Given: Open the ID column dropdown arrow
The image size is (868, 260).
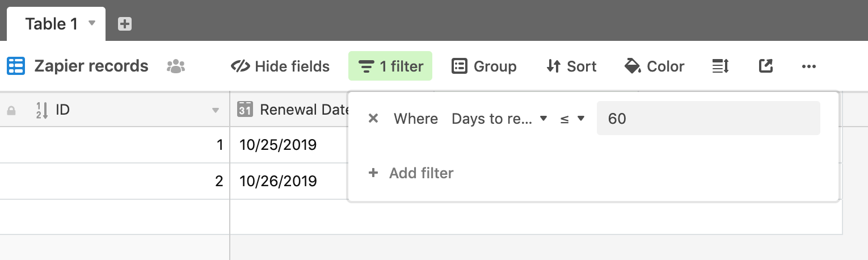Looking at the screenshot, I should click(x=216, y=111).
